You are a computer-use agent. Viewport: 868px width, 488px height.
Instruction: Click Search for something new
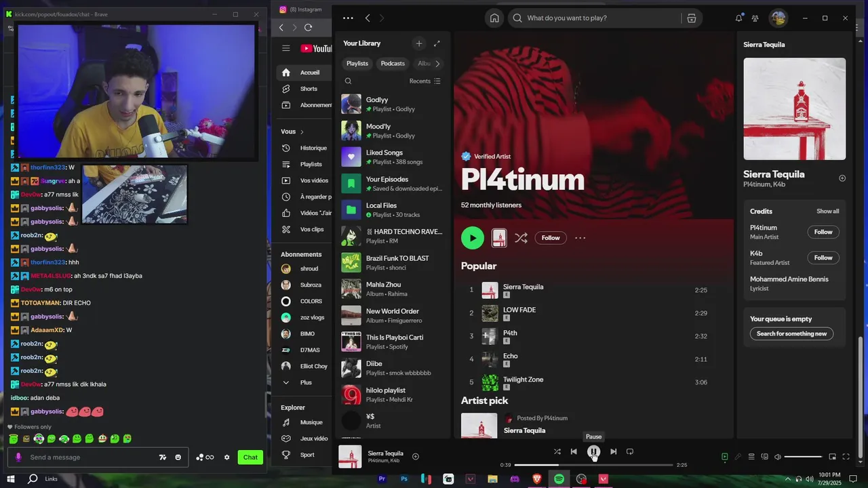tap(791, 333)
